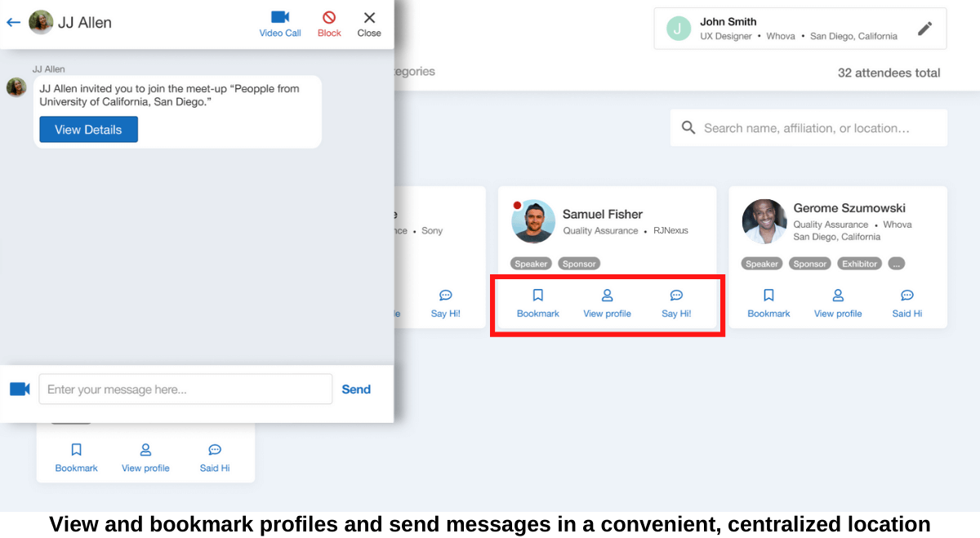Click Samuel Fisher's profile photo
The image size is (980, 538).
click(533, 221)
